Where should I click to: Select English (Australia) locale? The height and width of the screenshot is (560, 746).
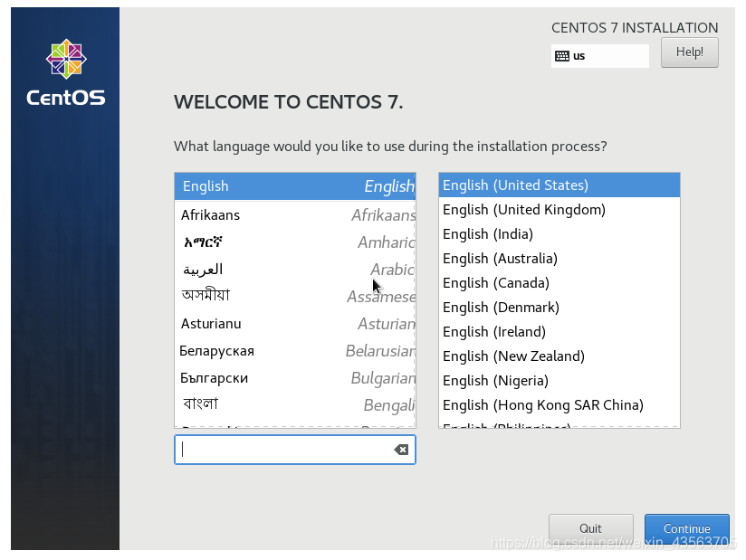559,259
